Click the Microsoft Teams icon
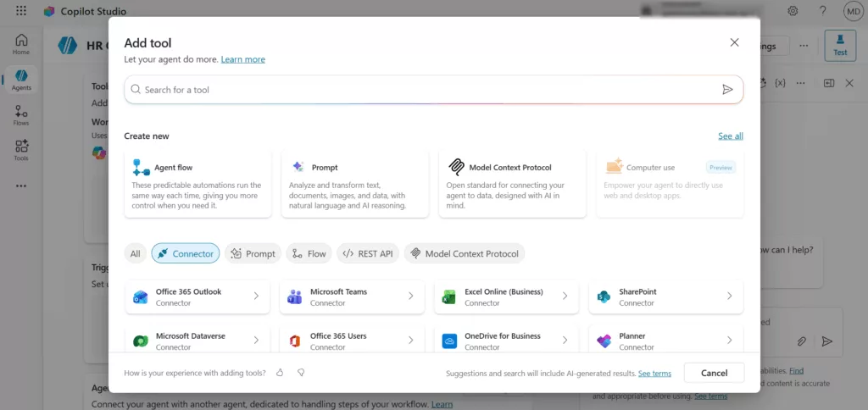 click(x=294, y=297)
